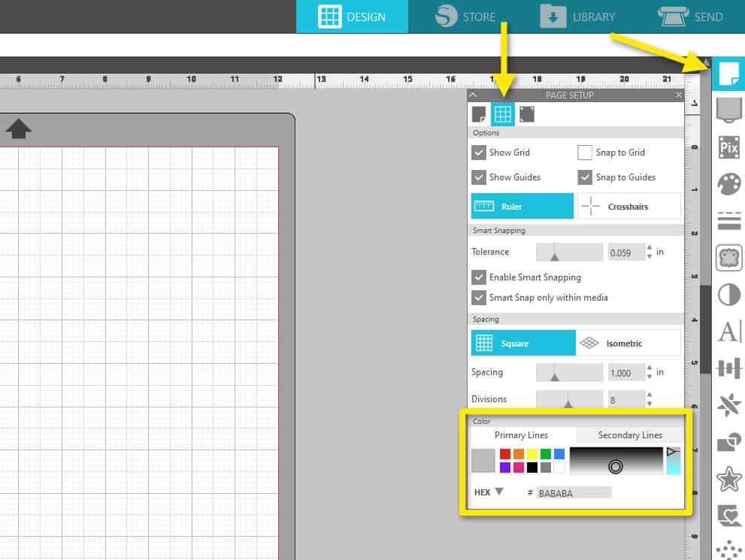Screen dimensions: 745x560
Task: Collapse the Page Setup panel
Action: click(473, 95)
